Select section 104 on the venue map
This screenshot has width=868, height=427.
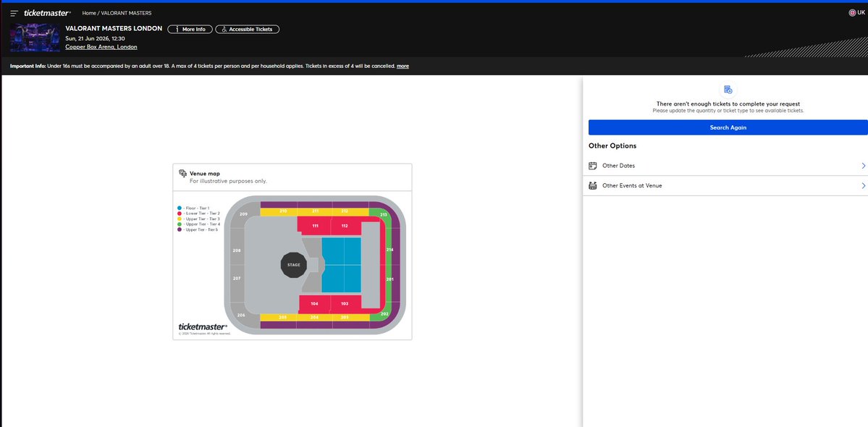coord(314,304)
